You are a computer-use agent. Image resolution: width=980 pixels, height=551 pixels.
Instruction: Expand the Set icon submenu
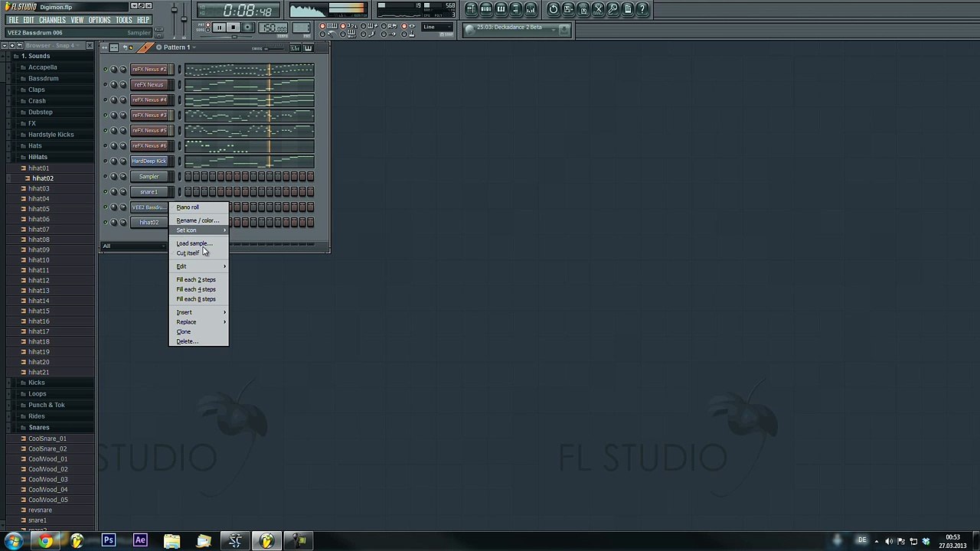[x=198, y=230]
